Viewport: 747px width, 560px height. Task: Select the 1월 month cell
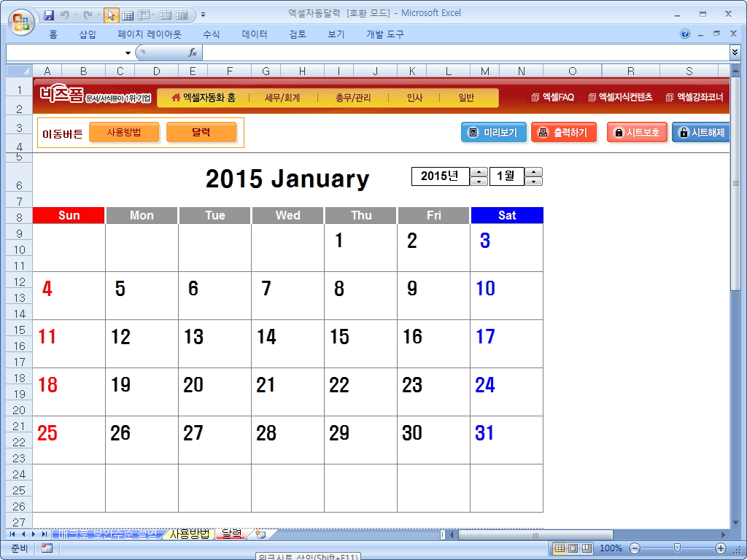[506, 176]
